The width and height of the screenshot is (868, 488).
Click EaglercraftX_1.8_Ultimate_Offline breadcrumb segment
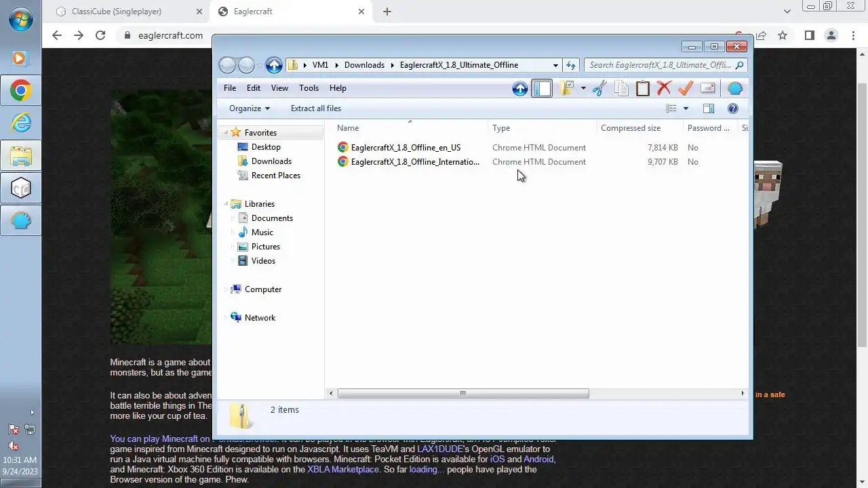pos(459,65)
